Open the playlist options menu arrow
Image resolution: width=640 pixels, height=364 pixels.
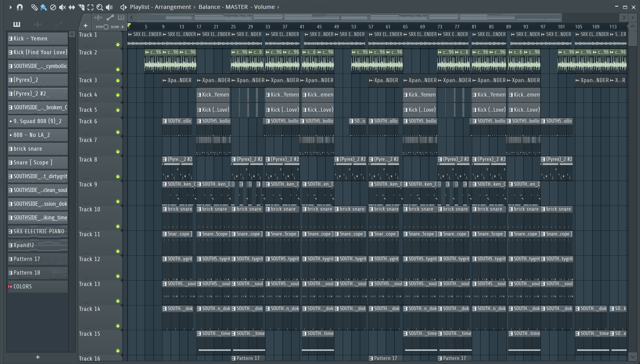tap(10, 7)
